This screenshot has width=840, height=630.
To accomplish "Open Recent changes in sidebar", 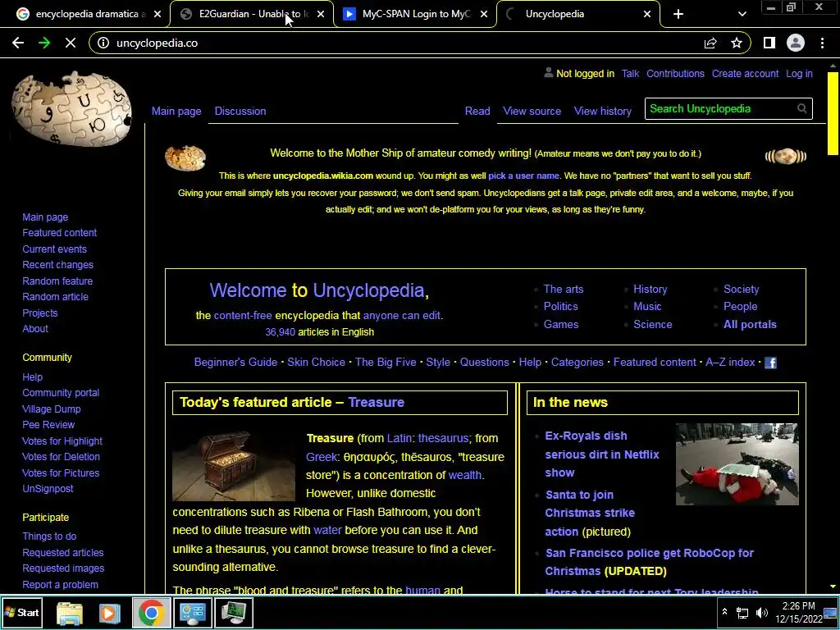I will pos(58,265).
